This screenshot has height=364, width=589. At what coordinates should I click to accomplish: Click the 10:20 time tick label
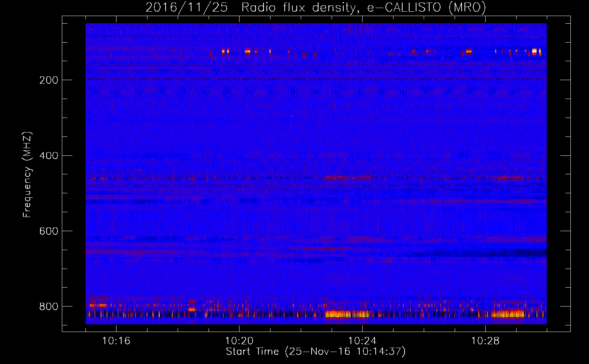coord(239,341)
